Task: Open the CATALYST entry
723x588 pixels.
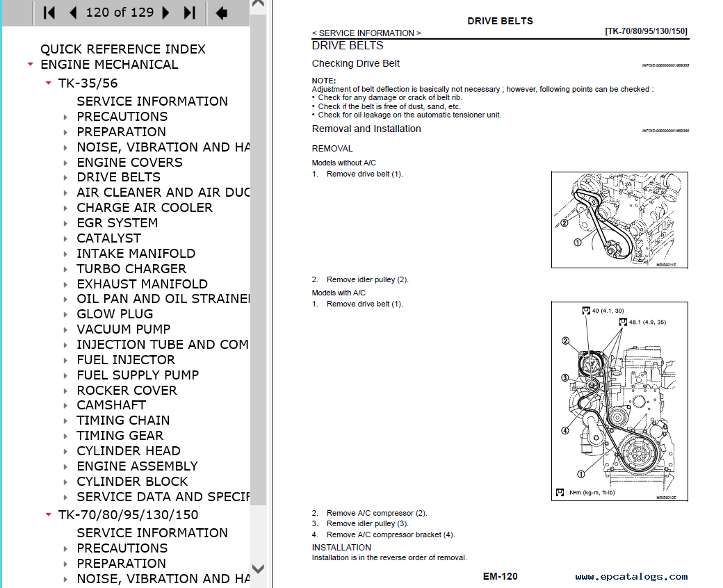Action: (x=109, y=238)
